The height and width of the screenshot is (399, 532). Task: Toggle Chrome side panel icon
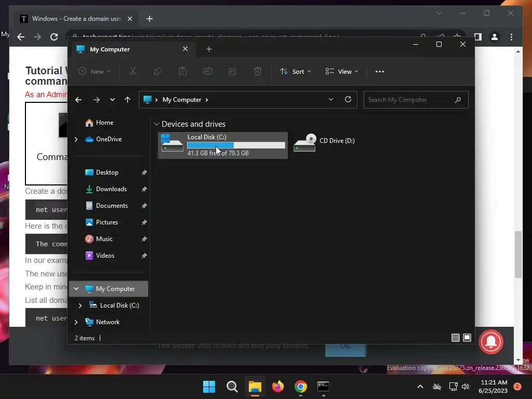(478, 37)
